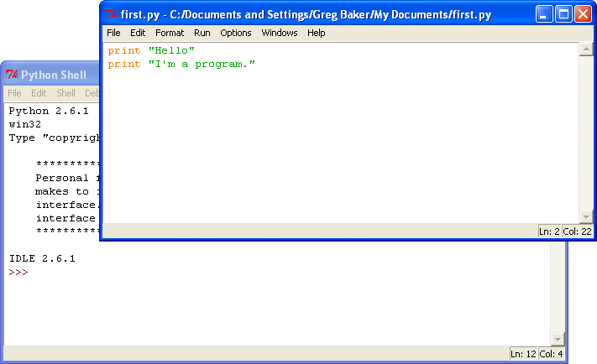Open the Edit menu in first.py editor
Image resolution: width=597 pixels, height=364 pixels.
click(138, 33)
